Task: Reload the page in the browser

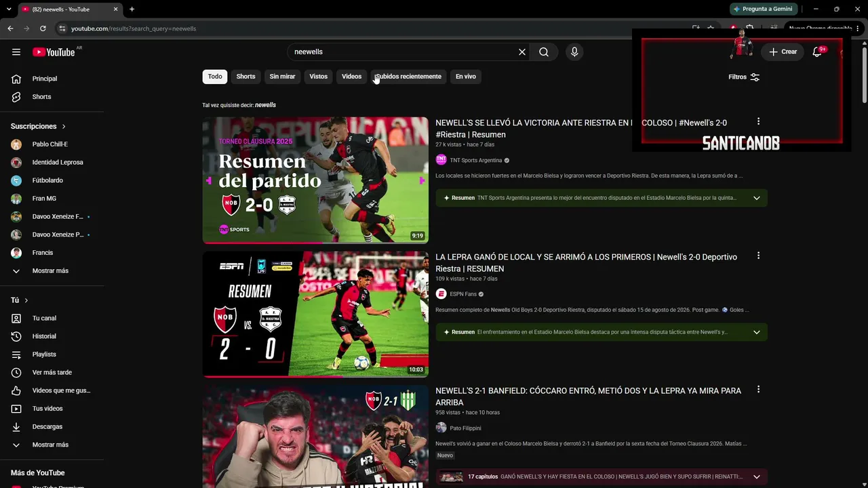Action: click(x=43, y=28)
